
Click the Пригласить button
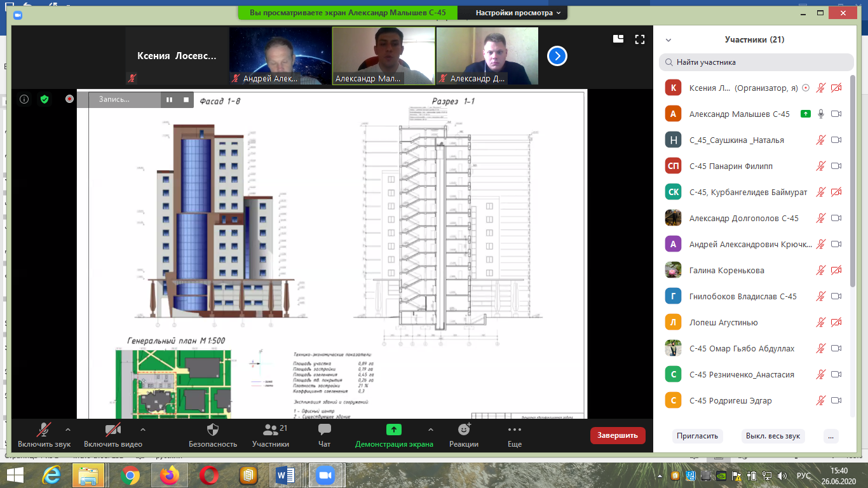tap(697, 436)
